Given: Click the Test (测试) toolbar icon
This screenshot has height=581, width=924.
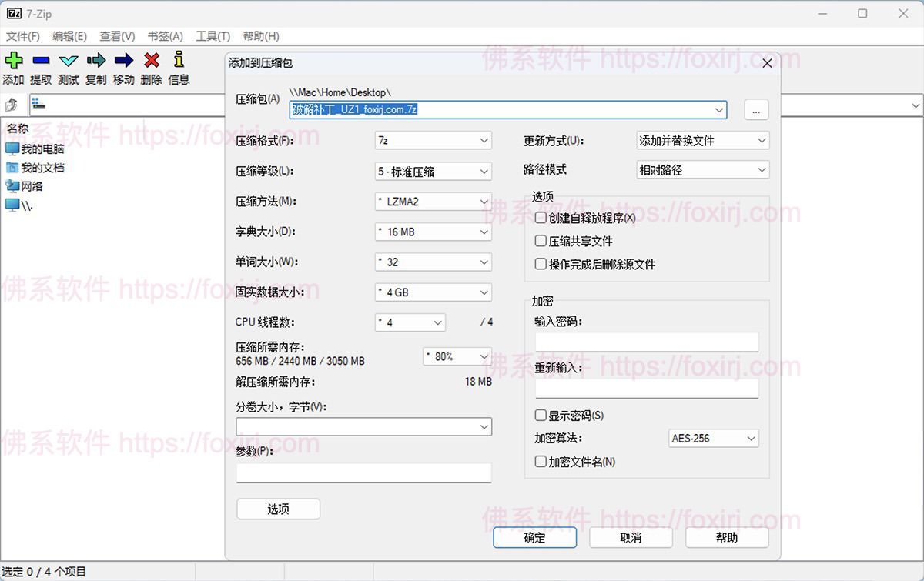Looking at the screenshot, I should tap(69, 61).
